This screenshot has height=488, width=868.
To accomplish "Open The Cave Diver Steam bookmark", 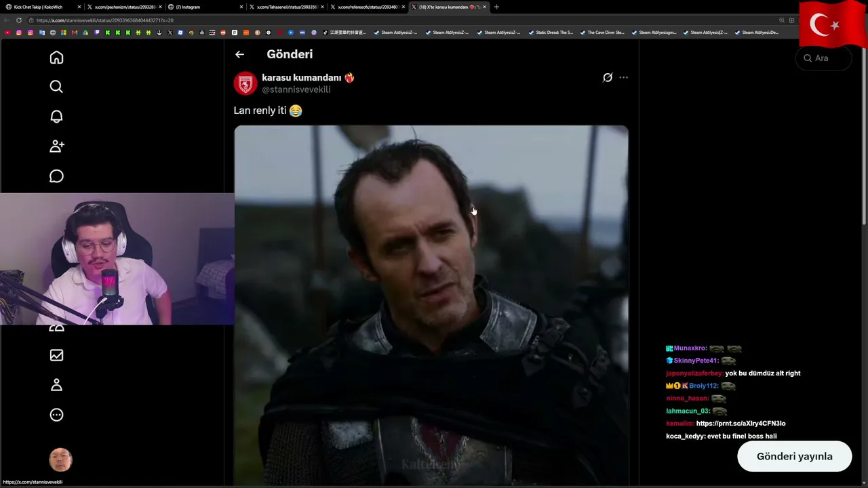I will (602, 33).
